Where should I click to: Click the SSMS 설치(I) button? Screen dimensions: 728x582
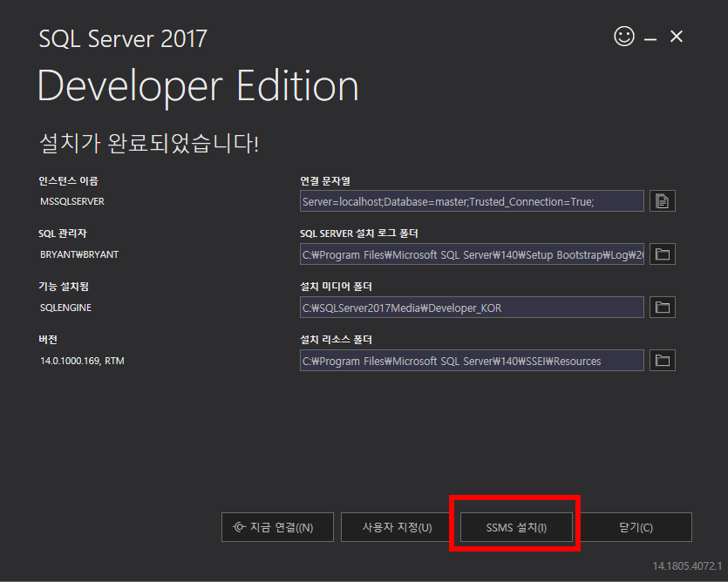[516, 527]
